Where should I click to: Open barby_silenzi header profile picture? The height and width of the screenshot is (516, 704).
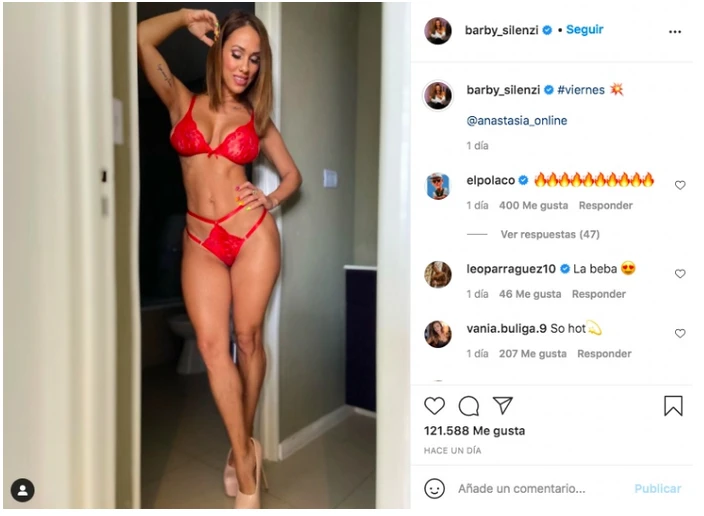click(x=438, y=31)
